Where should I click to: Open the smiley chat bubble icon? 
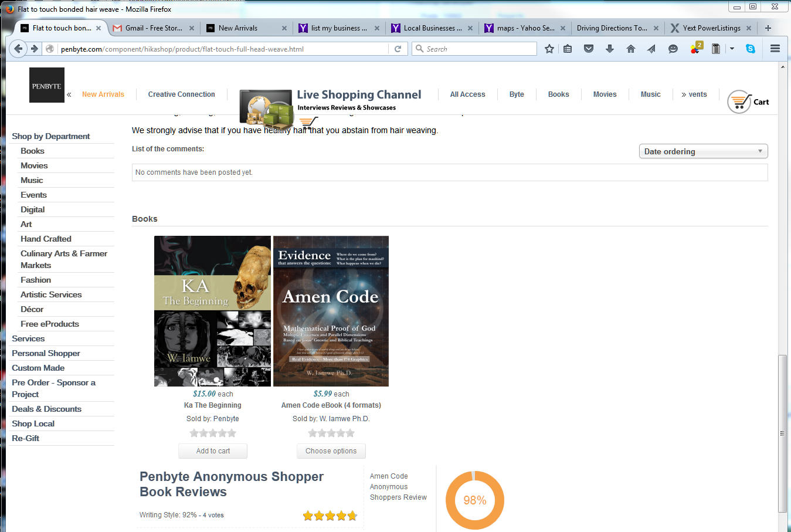click(673, 49)
